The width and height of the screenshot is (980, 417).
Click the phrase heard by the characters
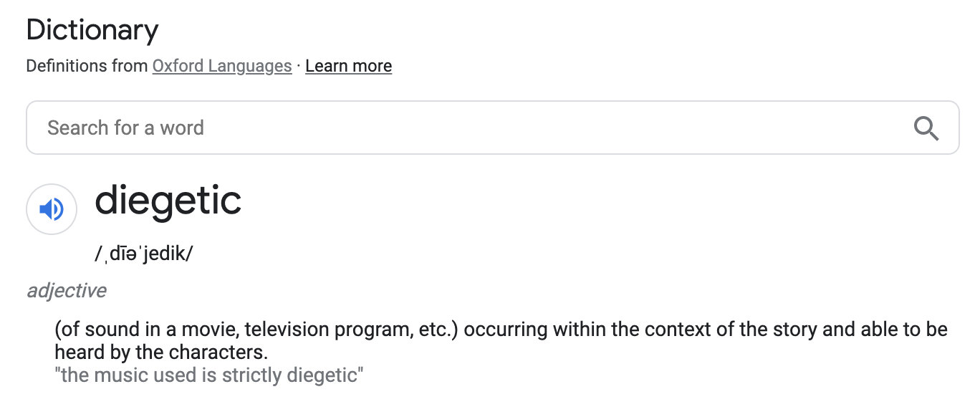click(160, 353)
